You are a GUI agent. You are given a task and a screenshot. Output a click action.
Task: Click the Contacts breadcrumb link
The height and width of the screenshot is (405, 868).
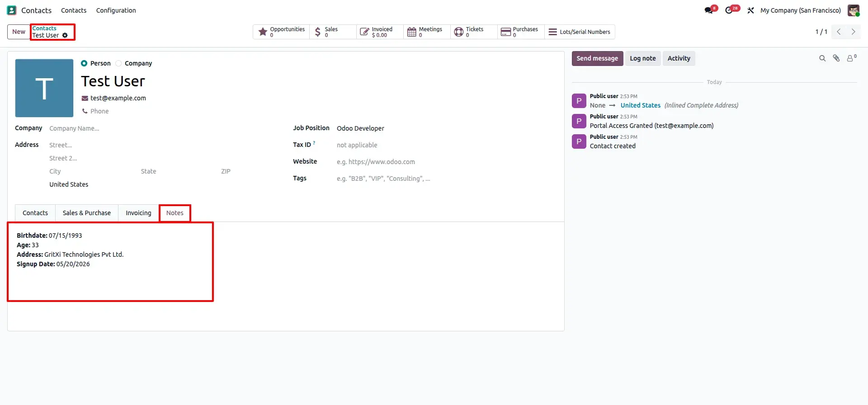44,28
